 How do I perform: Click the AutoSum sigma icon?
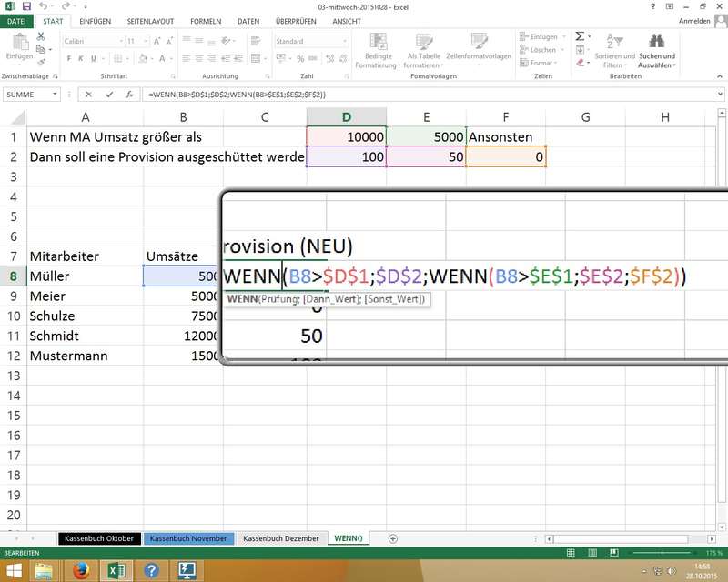pyautogui.click(x=580, y=36)
